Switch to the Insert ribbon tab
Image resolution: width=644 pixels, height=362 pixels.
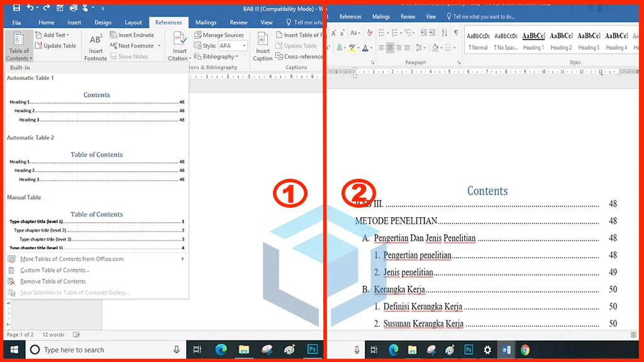tap(74, 23)
